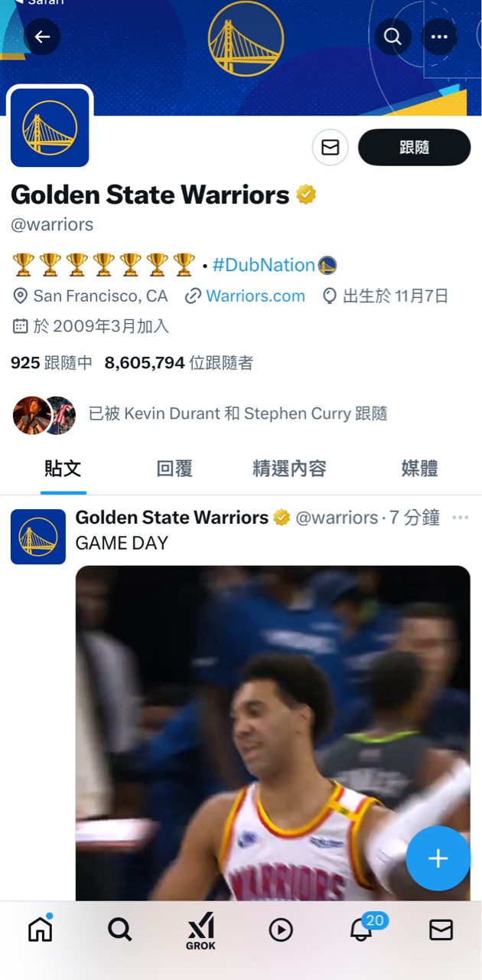The width and height of the screenshot is (482, 980).
Task: Open the three-dot more options in header
Action: coord(439,37)
